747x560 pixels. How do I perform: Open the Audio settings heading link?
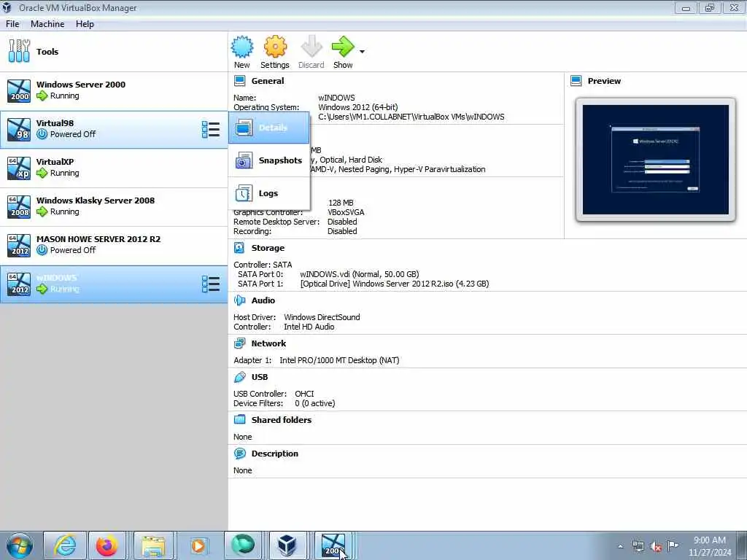263,300
